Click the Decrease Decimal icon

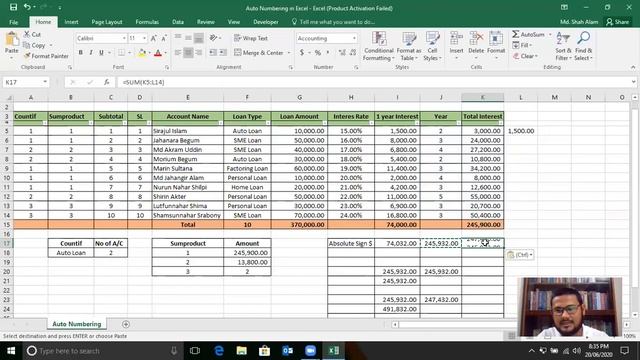coord(353,53)
